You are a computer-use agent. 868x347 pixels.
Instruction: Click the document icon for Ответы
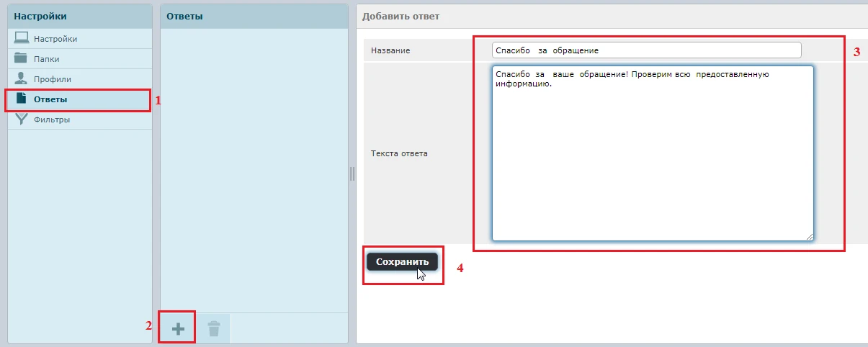click(x=21, y=99)
